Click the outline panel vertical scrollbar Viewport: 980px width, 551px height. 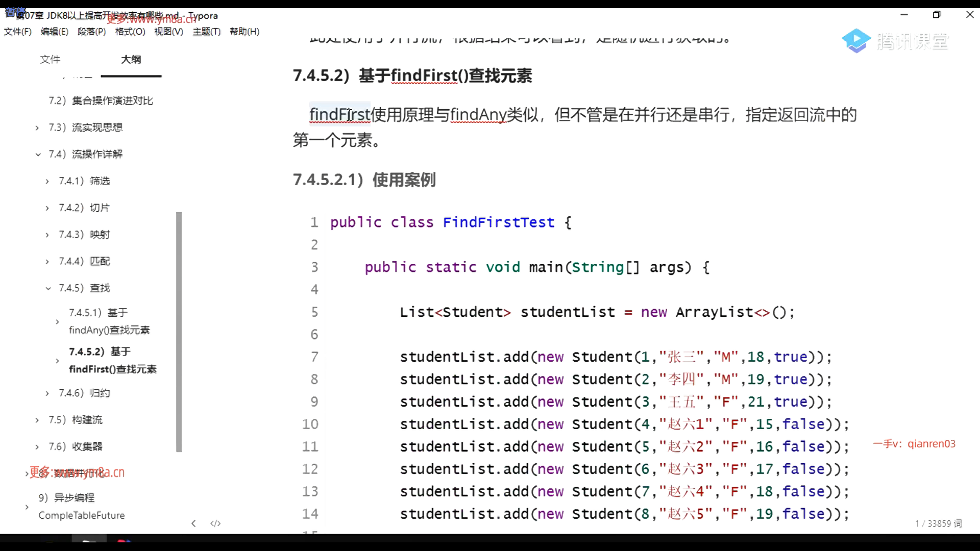point(179,332)
